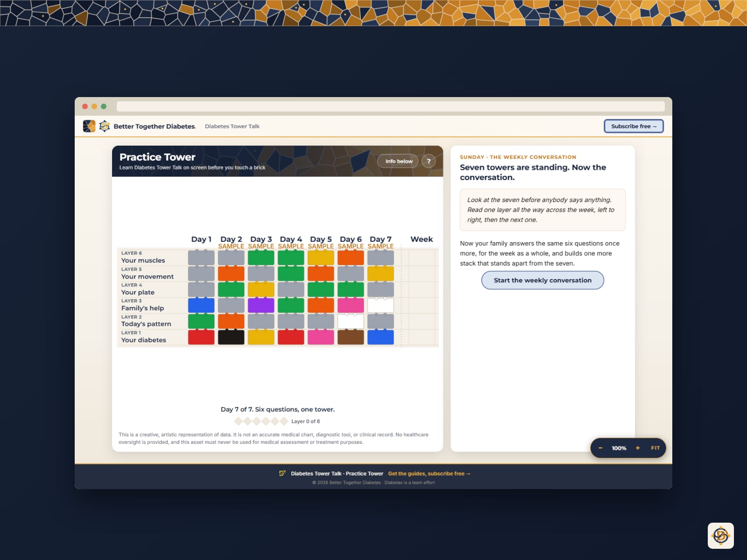Screen dimensions: 747x560
Task: Select Day 3 purple Family's help brick
Action: 261,305
